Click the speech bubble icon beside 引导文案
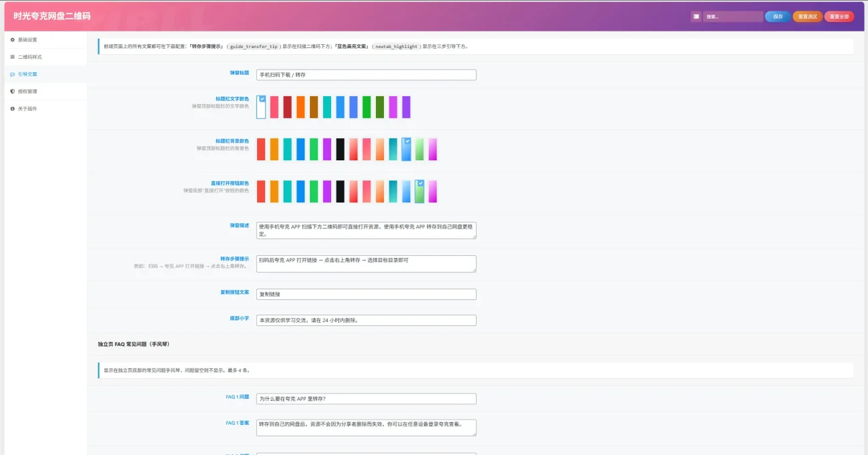The width and height of the screenshot is (868, 455). pos(12,74)
